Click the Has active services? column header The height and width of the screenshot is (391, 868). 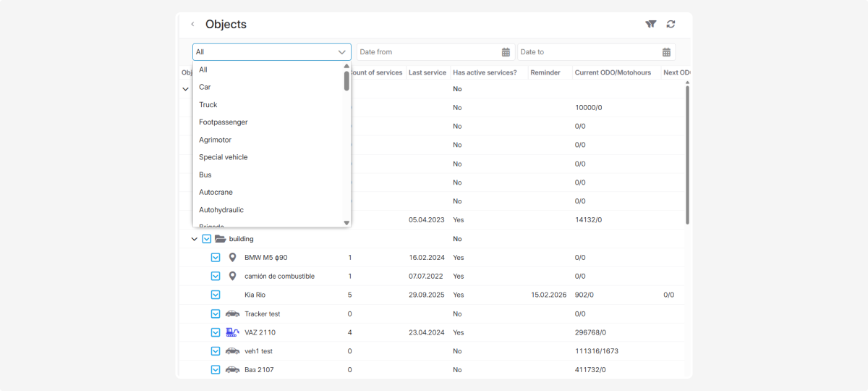485,72
